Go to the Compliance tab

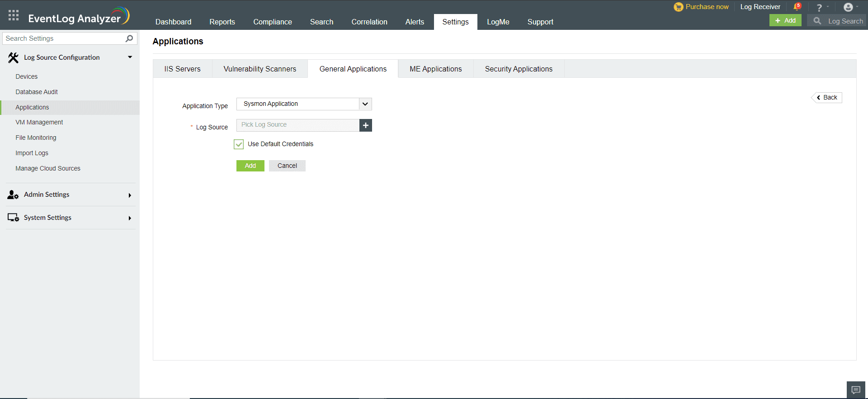(273, 22)
